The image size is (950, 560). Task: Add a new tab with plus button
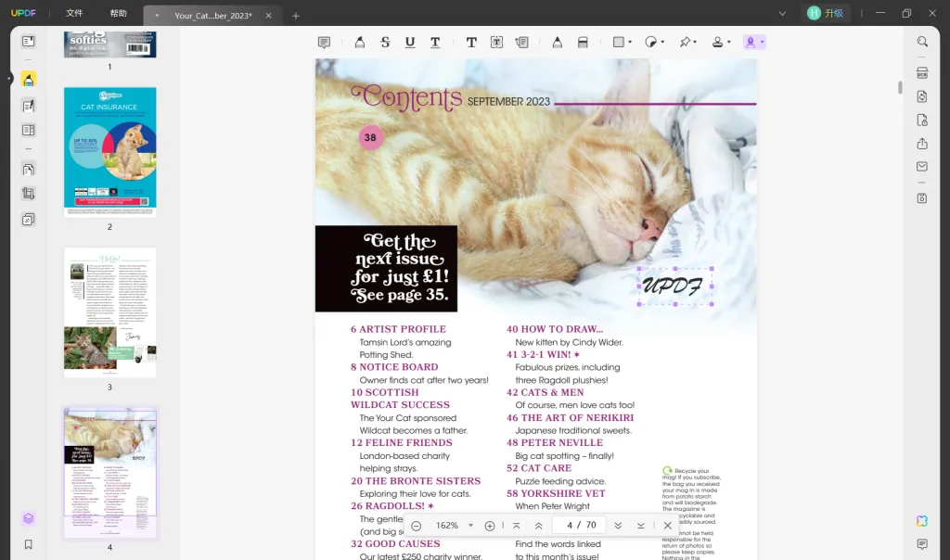[296, 16]
